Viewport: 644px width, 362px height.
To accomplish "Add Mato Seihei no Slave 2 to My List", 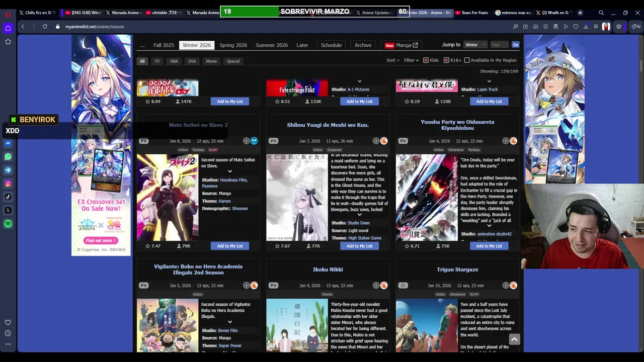I will pos(230,246).
